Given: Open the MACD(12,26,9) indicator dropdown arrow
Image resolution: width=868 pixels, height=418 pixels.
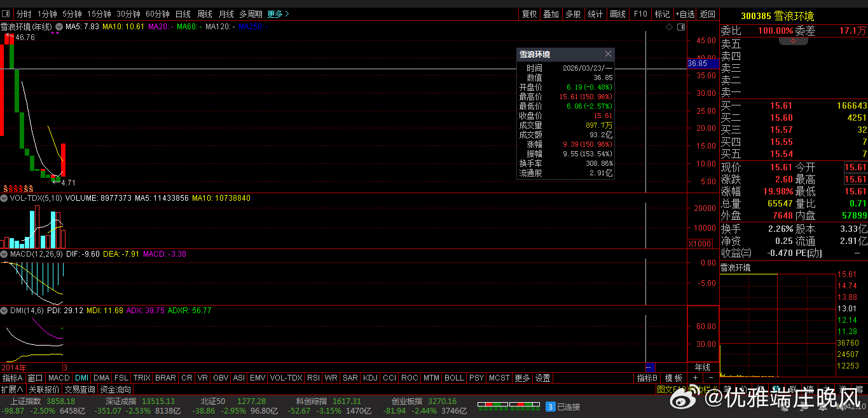Looking at the screenshot, I should point(4,254).
